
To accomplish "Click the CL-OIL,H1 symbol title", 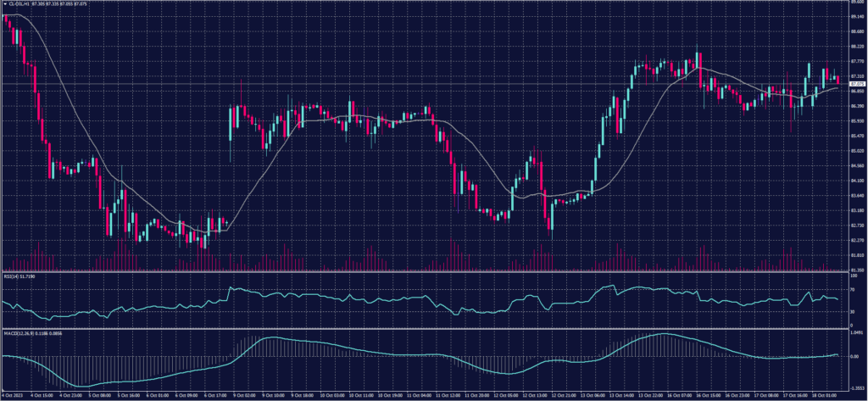I will (x=20, y=3).
